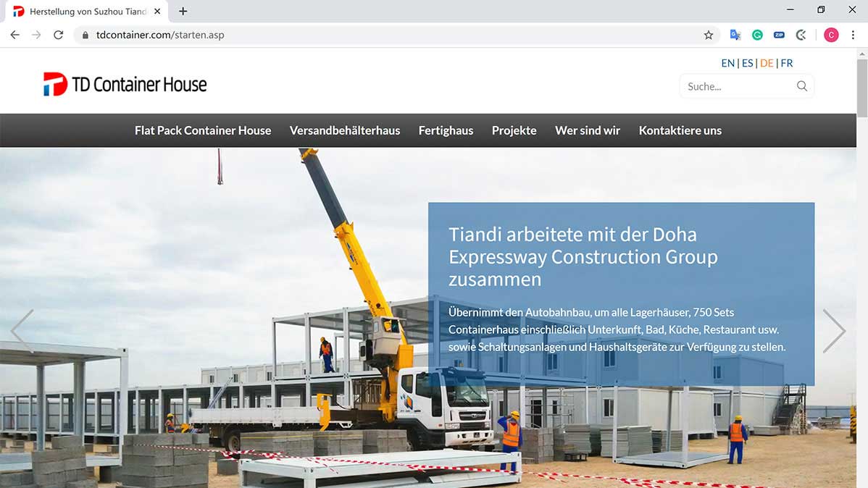868x488 pixels.
Task: Open Versandbehälterhaus menu item
Action: 344,130
